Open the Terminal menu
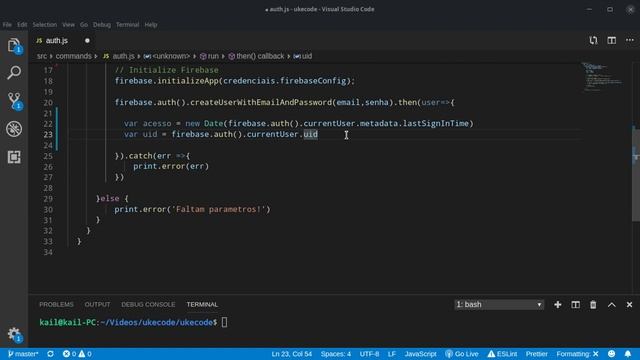Screen dimensions: 640x360 [x=127, y=24]
